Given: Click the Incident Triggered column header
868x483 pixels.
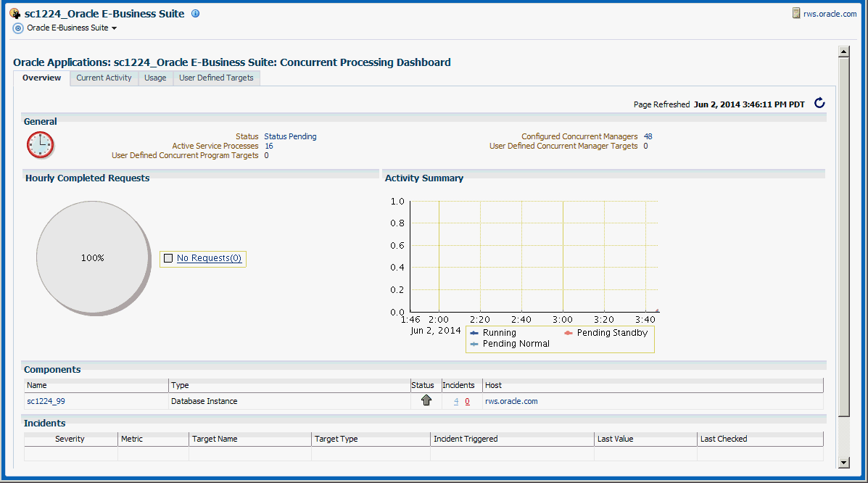Looking at the screenshot, I should 513,439.
